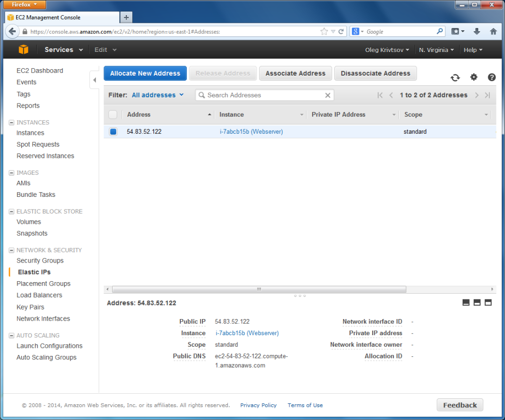This screenshot has width=505, height=420.
Task: Go to the Firefox home page icon
Action: pos(493,31)
